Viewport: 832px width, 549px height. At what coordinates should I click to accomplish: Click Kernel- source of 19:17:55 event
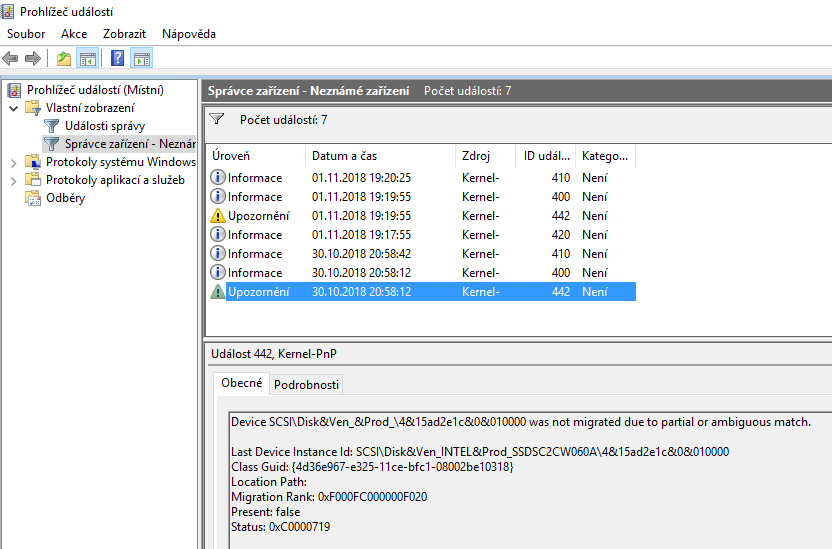pyautogui.click(x=481, y=234)
